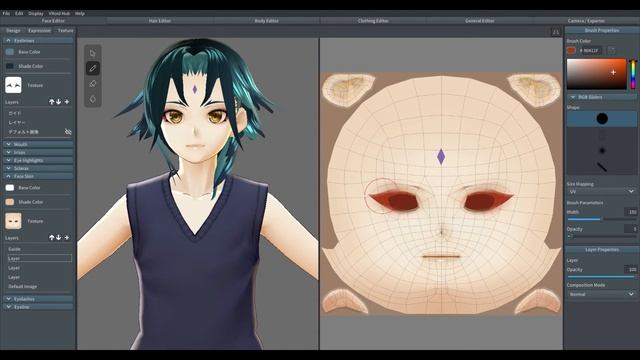The image size is (640, 360).
Task: Switch to the Body Editor tab
Action: (x=266, y=20)
